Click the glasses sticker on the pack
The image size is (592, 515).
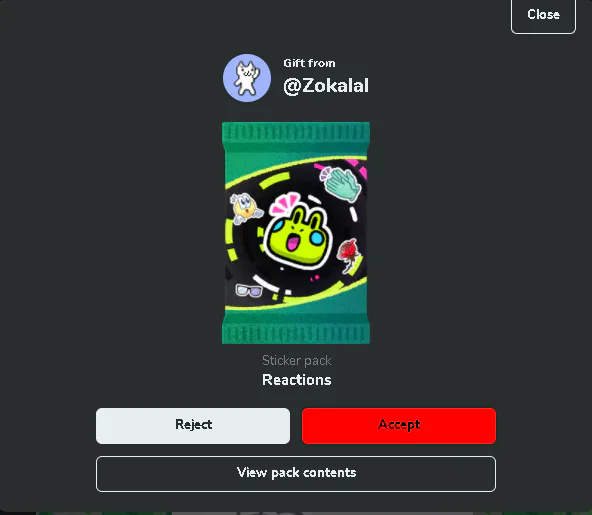tap(249, 290)
